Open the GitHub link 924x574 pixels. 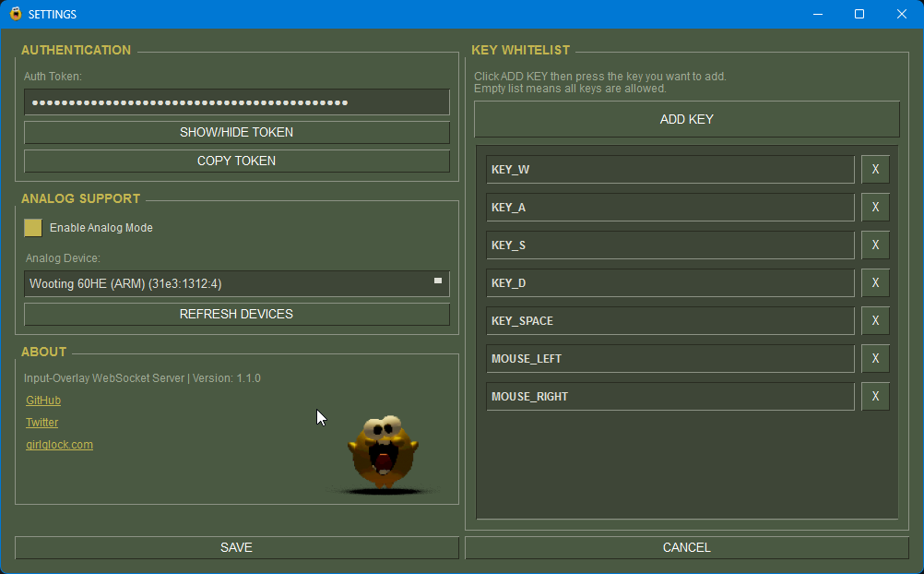(x=43, y=401)
